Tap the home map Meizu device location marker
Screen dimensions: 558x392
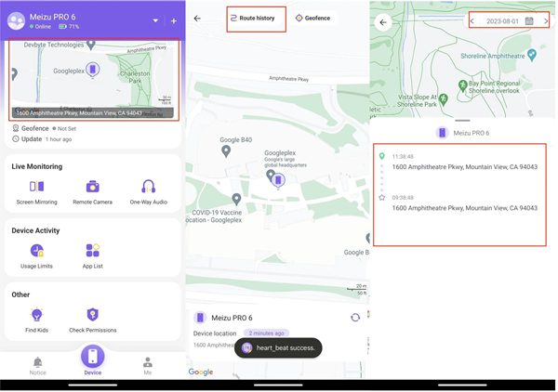point(92,70)
